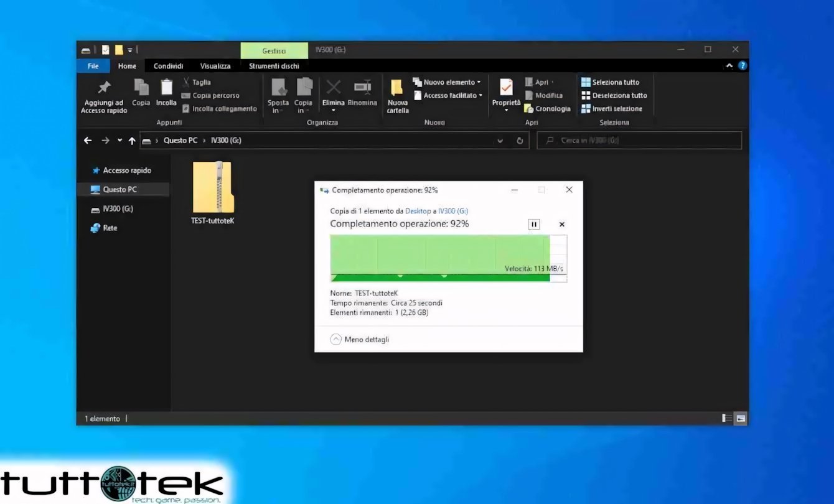Click Modifica in the Apri group
Image resolution: width=834 pixels, height=504 pixels.
tap(544, 96)
